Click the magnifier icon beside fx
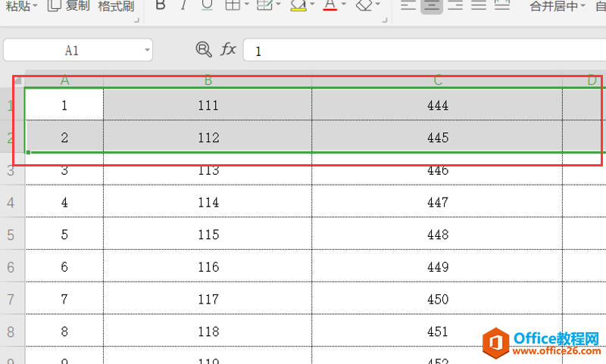This screenshot has height=364, width=606. coord(204,49)
